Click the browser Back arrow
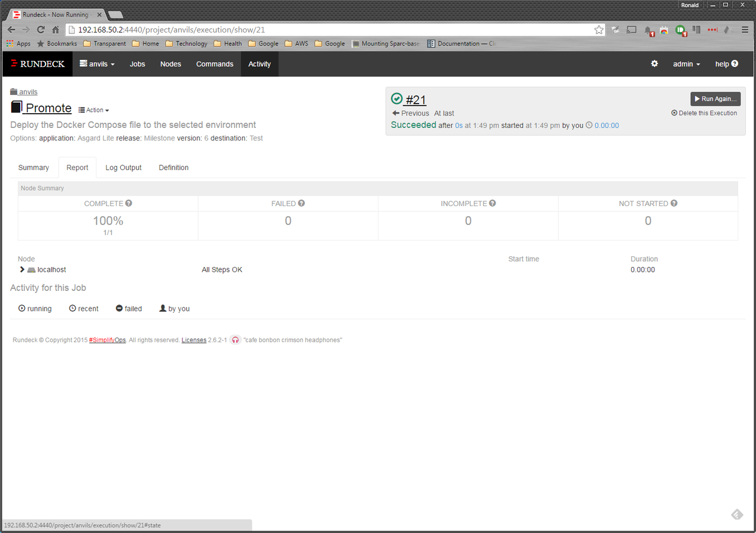The height and width of the screenshot is (533, 756). coord(11,30)
